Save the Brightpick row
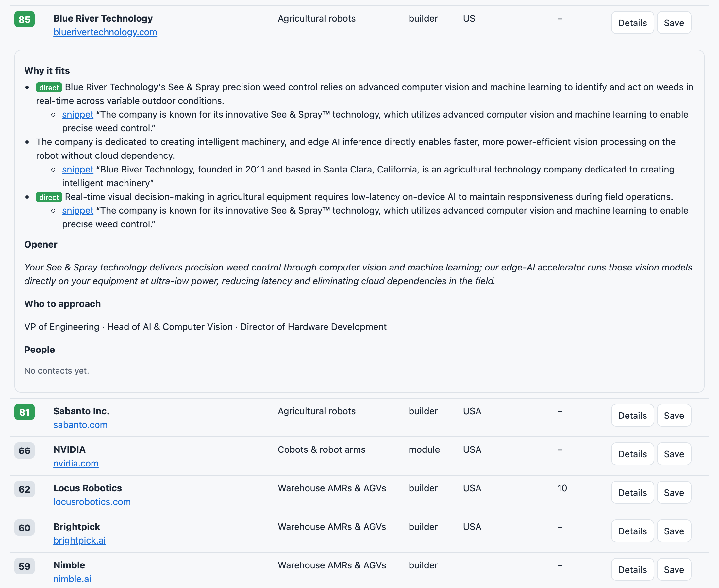719x588 pixels. pos(674,531)
